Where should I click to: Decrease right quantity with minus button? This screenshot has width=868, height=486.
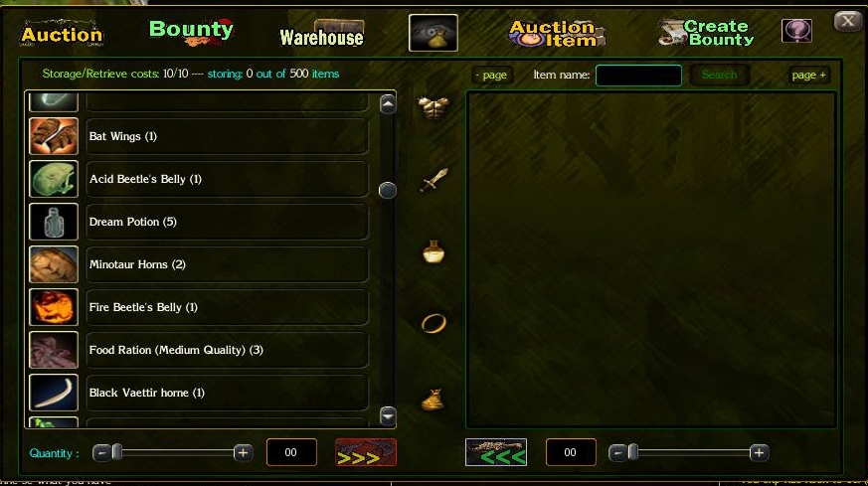point(616,453)
